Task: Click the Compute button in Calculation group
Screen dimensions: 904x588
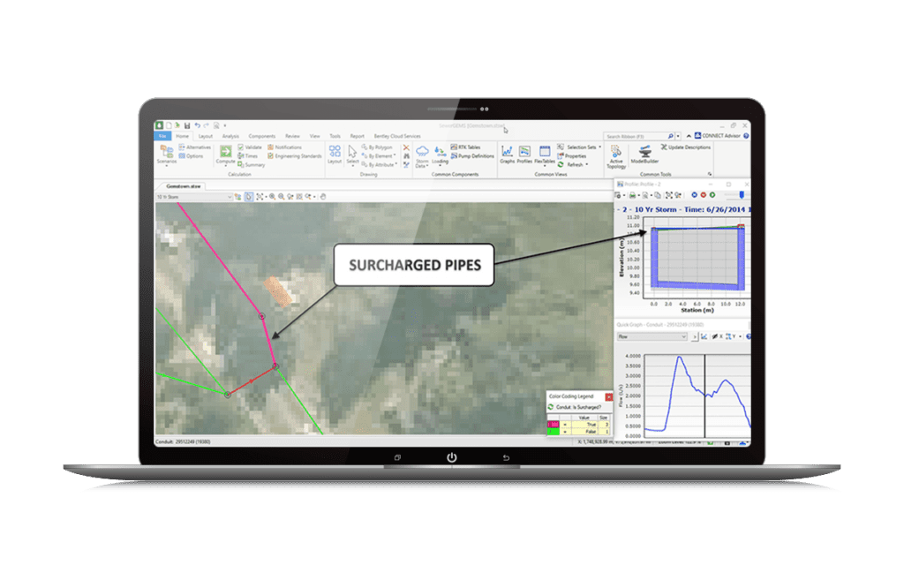Action: pos(225,155)
